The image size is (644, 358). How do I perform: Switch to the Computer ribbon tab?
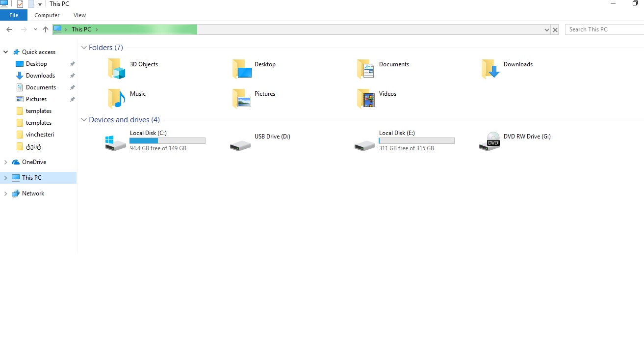point(47,15)
